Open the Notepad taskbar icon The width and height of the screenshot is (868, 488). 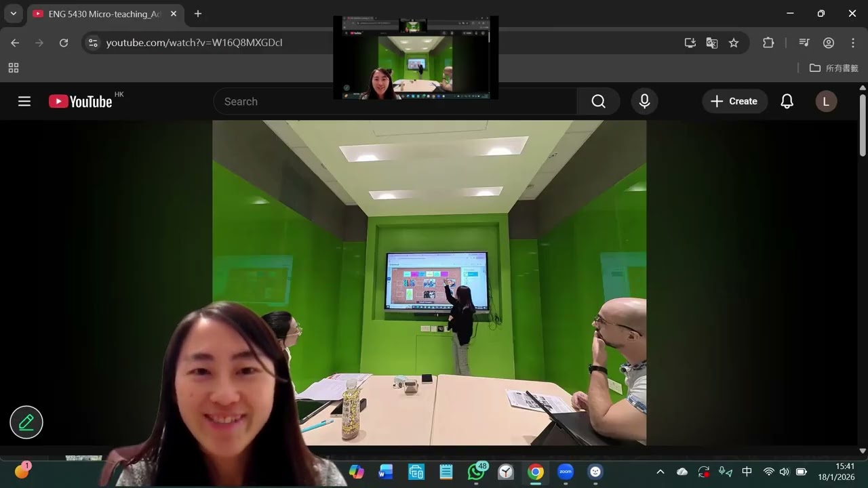tap(446, 472)
